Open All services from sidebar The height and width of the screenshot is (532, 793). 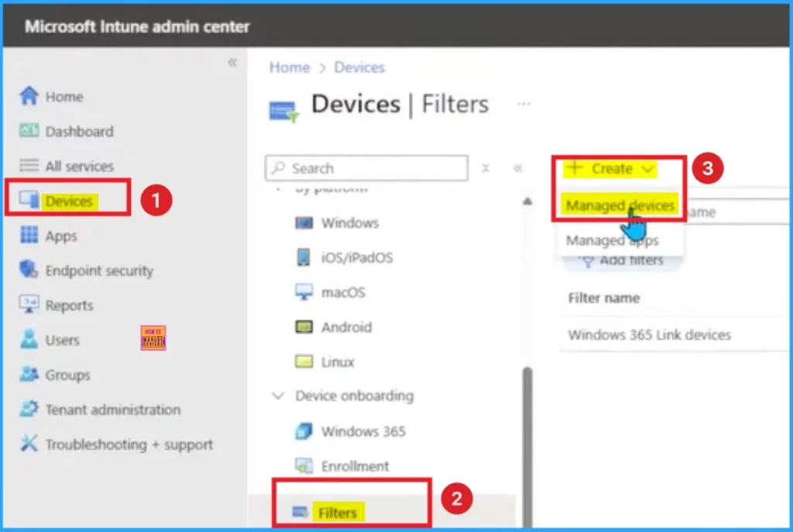coord(80,166)
